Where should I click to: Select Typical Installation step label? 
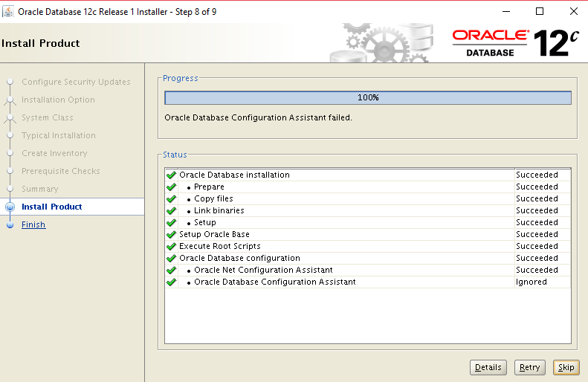click(59, 135)
